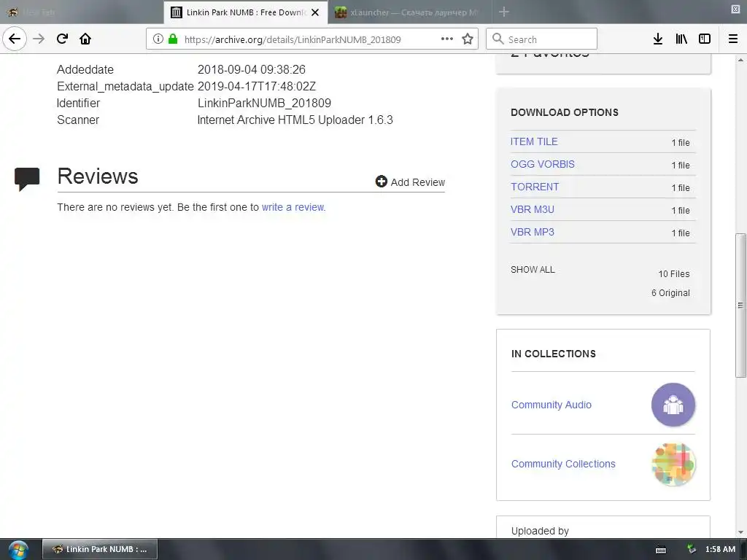This screenshot has width=747, height=560.
Task: Download the OGG VORBIS file
Action: 543,164
